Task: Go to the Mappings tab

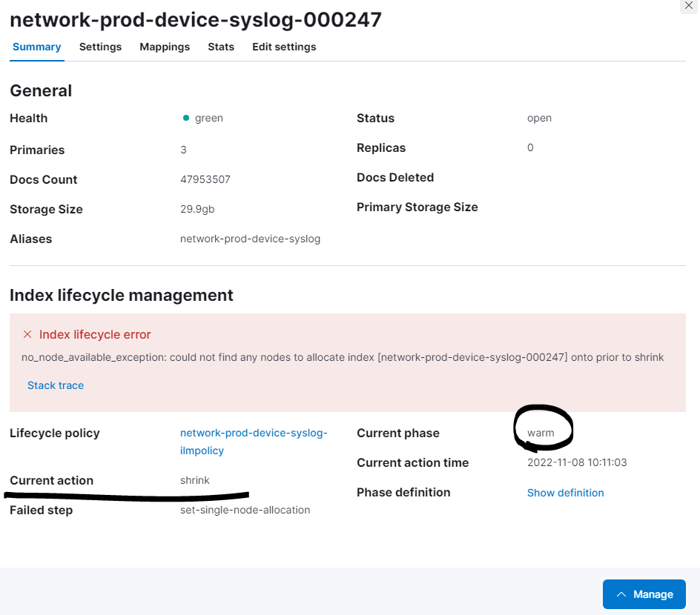Action: pos(165,47)
